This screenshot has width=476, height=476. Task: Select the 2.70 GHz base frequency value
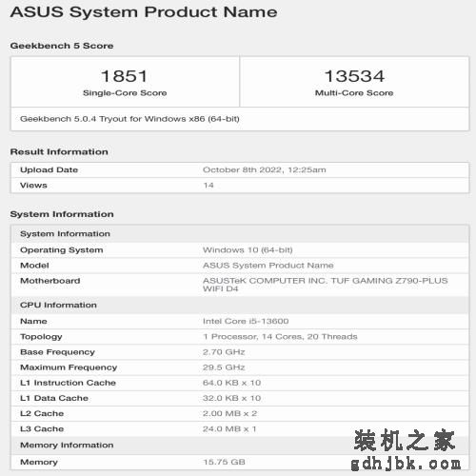click(224, 352)
